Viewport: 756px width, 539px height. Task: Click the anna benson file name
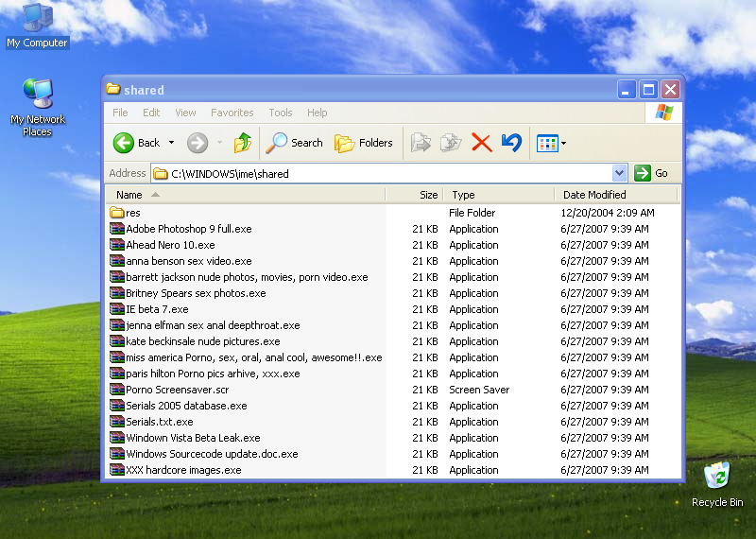point(188,261)
